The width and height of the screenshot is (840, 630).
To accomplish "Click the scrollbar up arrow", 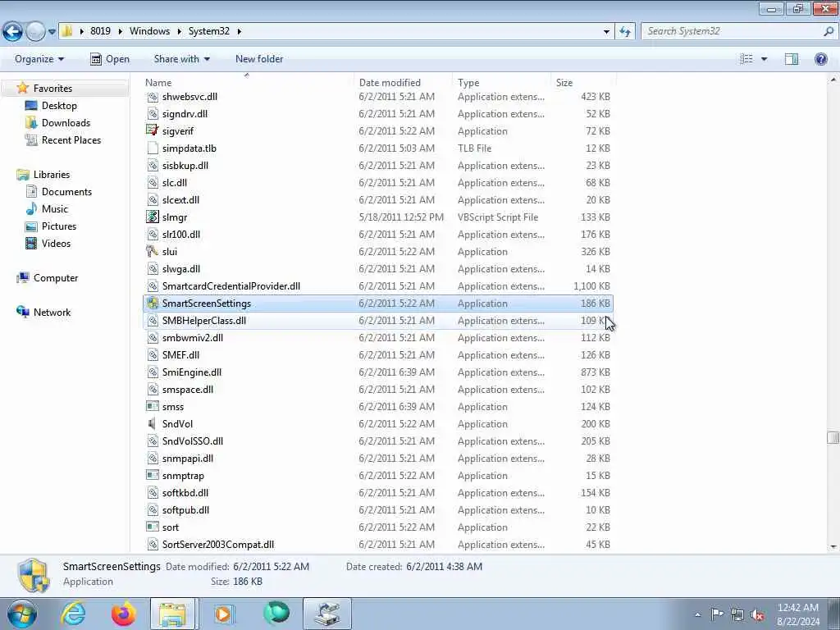I will pyautogui.click(x=833, y=80).
